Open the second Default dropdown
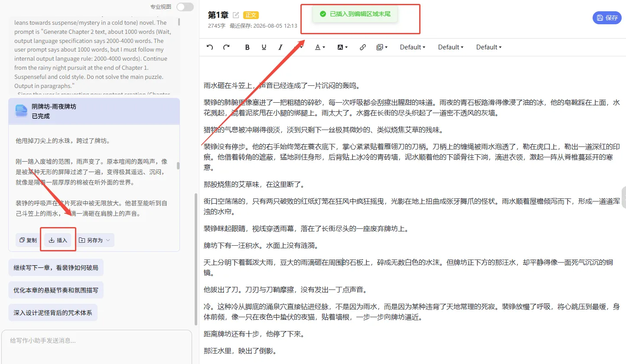The image size is (626, 364). (x=450, y=47)
